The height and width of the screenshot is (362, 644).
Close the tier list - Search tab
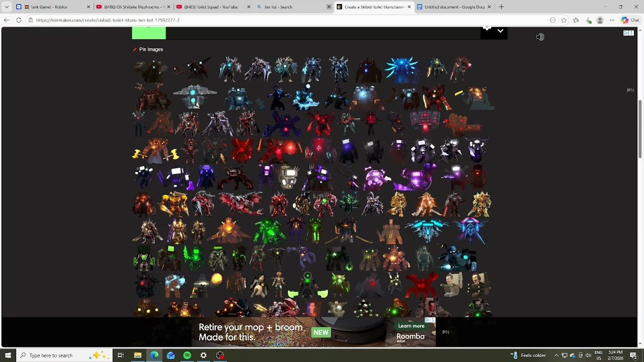[x=329, y=7]
